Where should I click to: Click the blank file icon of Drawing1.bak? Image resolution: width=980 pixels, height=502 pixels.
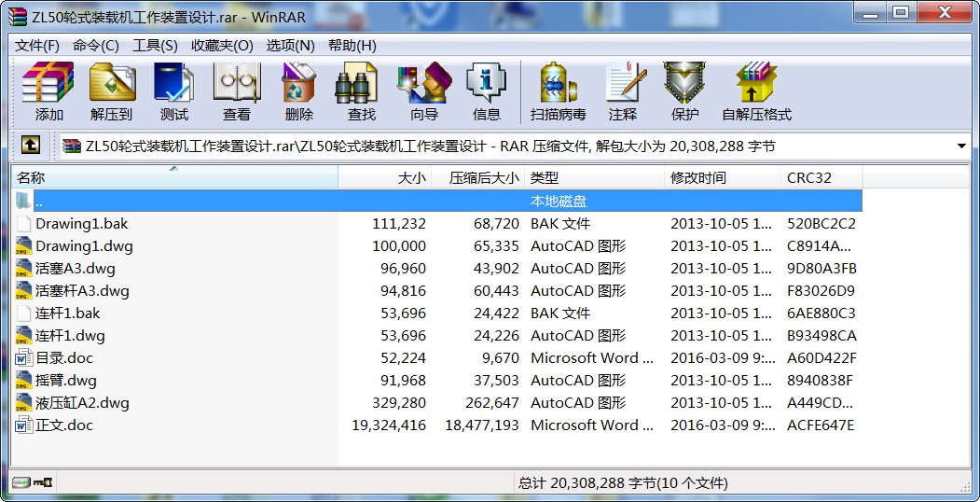pos(23,223)
